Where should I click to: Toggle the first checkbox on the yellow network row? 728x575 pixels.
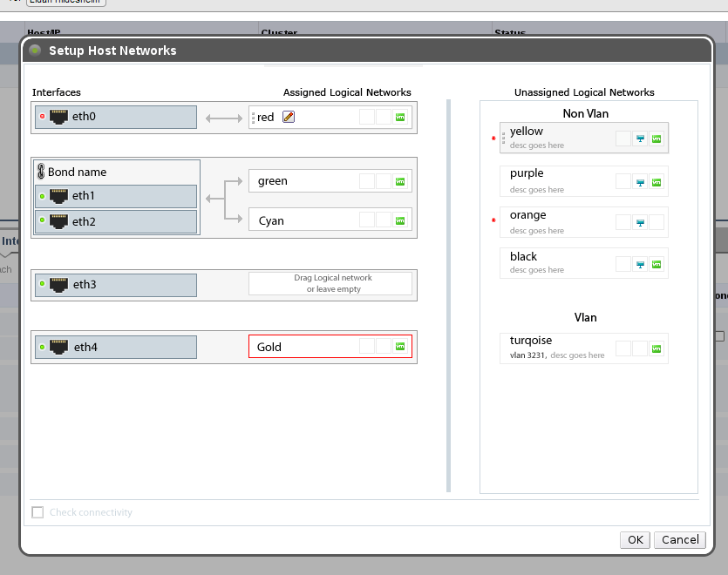coord(624,138)
